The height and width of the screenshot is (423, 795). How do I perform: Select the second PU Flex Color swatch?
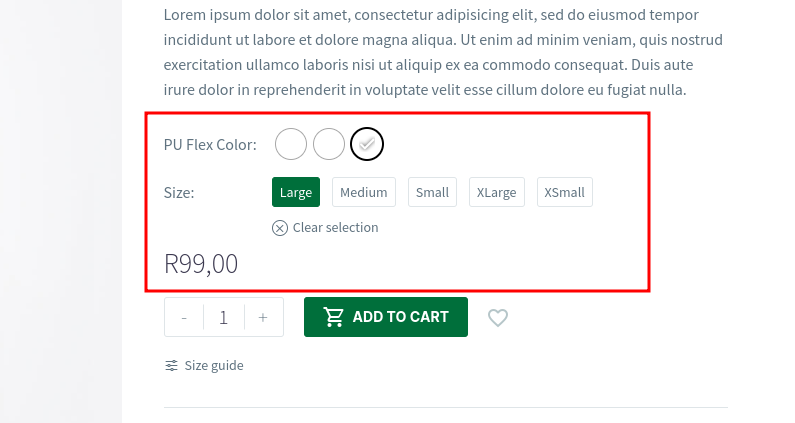click(x=329, y=144)
